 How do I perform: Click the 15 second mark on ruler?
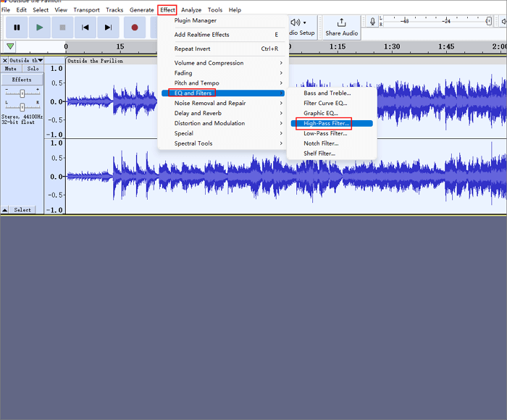pos(120,47)
